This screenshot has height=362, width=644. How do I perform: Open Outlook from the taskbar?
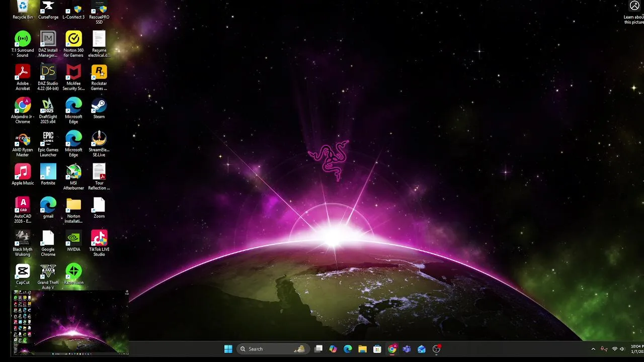pyautogui.click(x=422, y=349)
